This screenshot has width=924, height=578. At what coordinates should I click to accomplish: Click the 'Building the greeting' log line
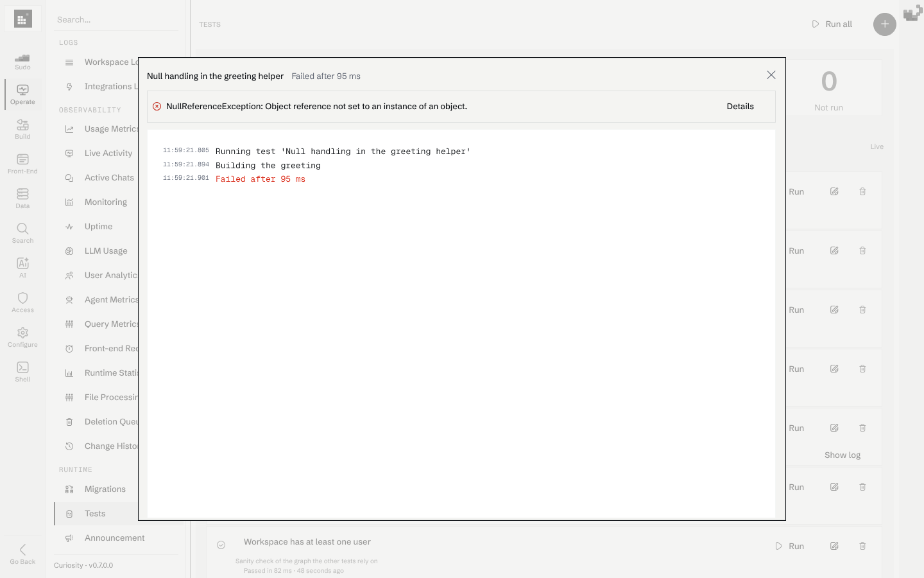point(268,166)
